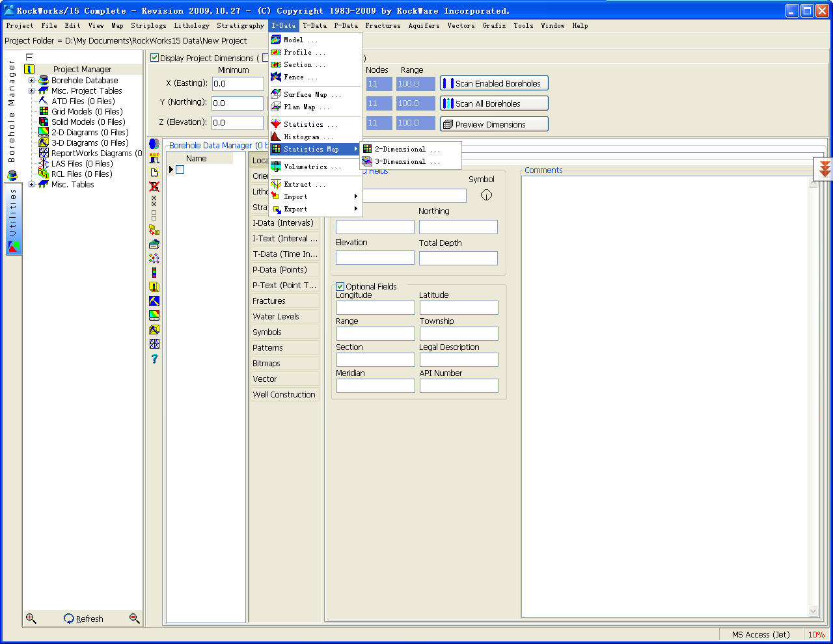This screenshot has height=644, width=833.
Task: Click the blue pickaxe toolbar icon
Action: [x=154, y=301]
